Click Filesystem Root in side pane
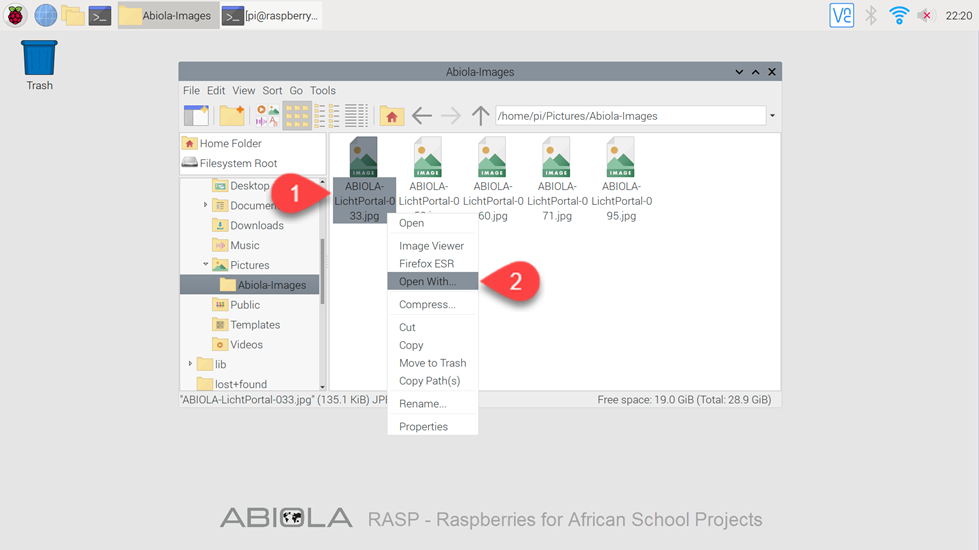This screenshot has width=979, height=550. [x=238, y=163]
